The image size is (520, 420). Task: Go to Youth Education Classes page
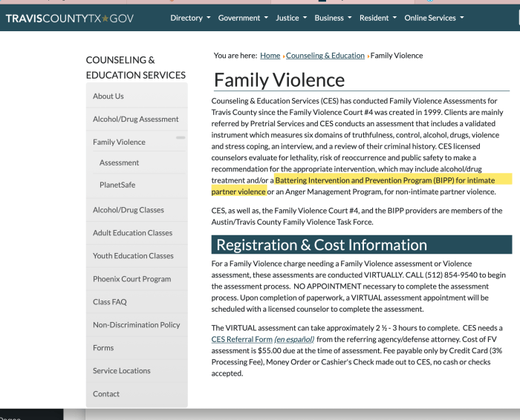pyautogui.click(x=133, y=256)
